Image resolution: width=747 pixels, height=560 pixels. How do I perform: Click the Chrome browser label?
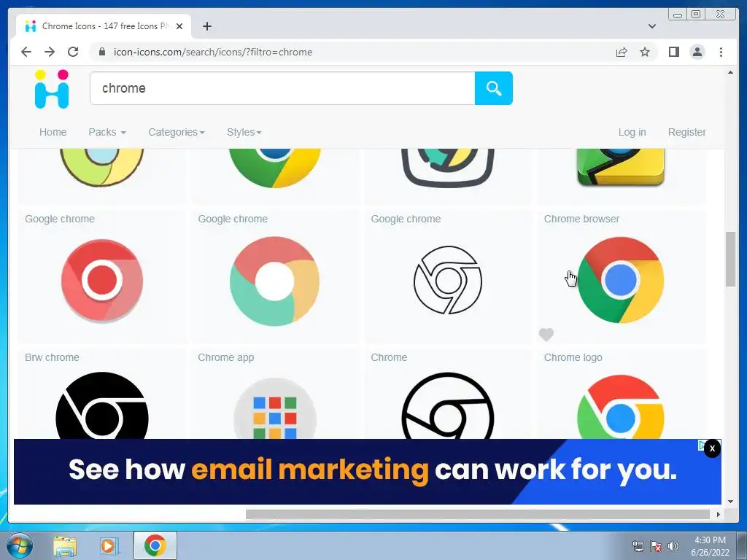tap(581, 219)
